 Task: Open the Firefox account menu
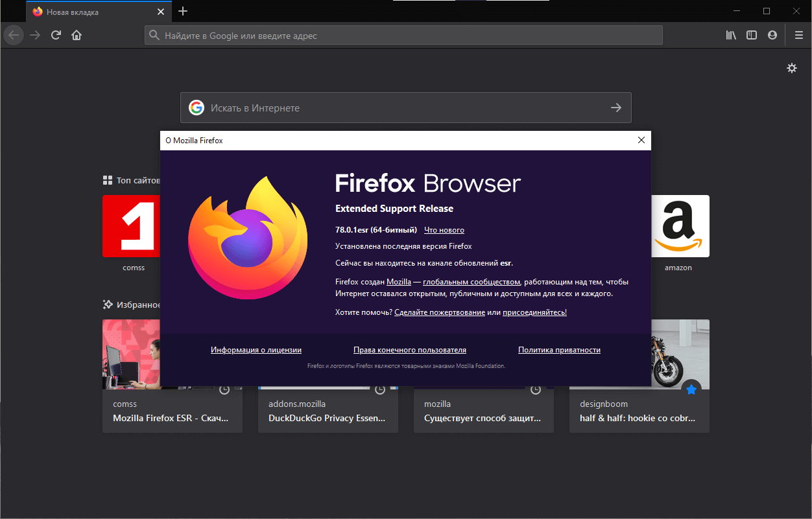tap(772, 35)
